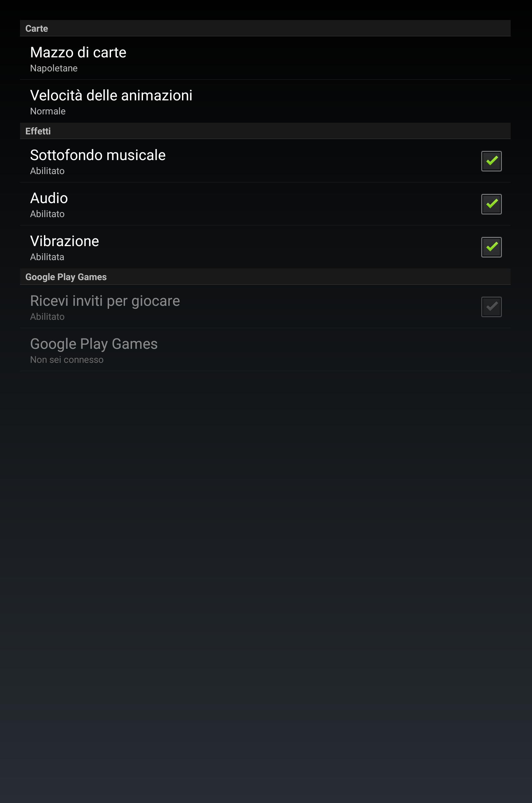Viewport: 532px width, 803px height.
Task: Disable the Vibrazione checkbox
Action: 491,247
